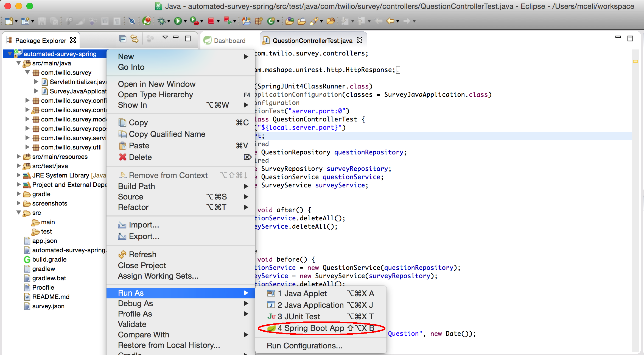
Task: Expand the com.twilio.survey.util package
Action: [x=27, y=147]
